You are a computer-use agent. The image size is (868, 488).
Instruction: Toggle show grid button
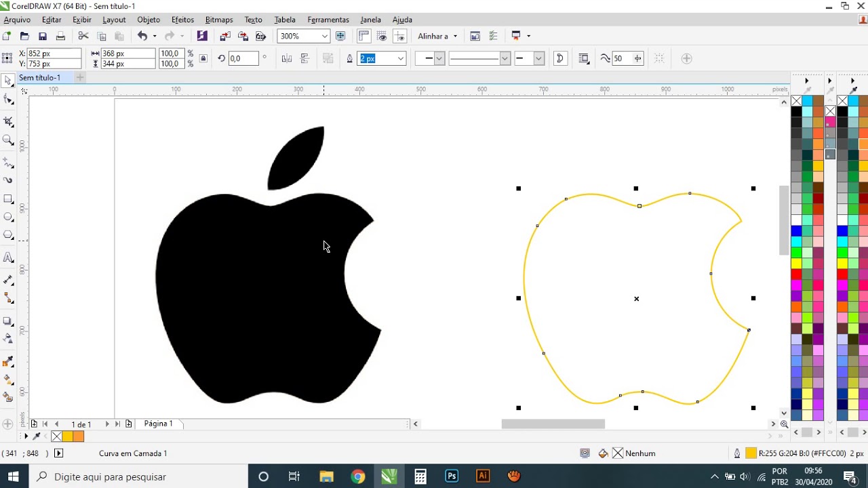pos(382,36)
